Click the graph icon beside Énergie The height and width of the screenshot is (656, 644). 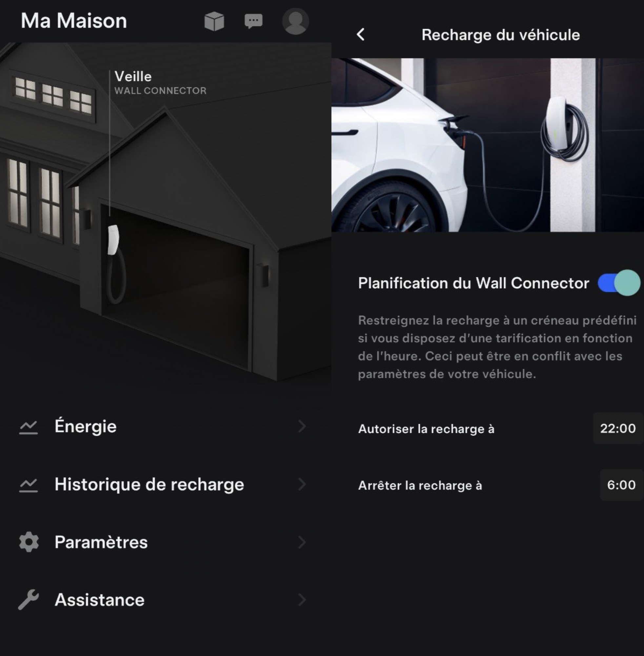(x=29, y=427)
